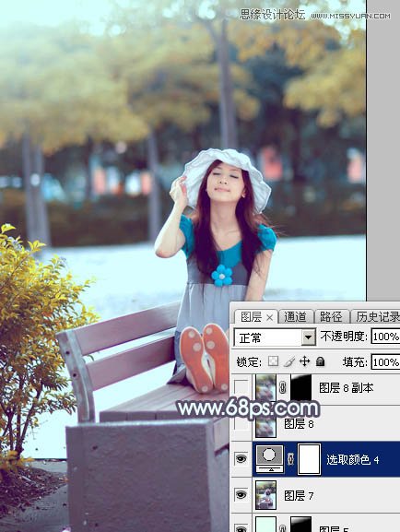Select layer name 图层 8 副本
Viewport: 400px width, 532px height.
346,388
